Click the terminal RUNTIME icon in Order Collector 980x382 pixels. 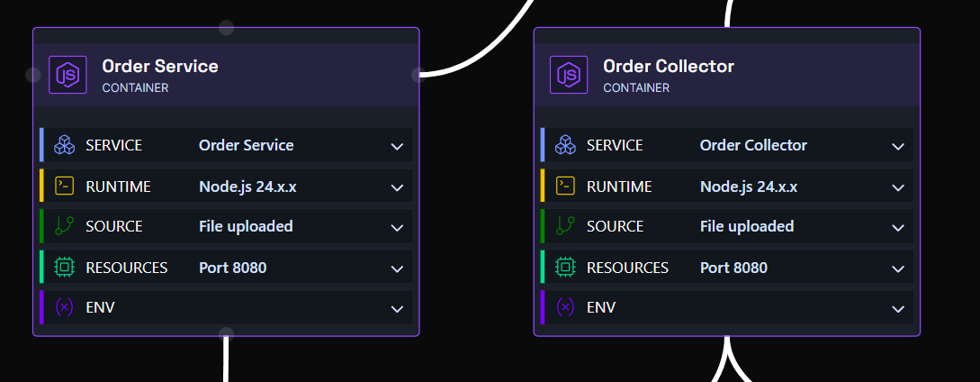tap(566, 186)
